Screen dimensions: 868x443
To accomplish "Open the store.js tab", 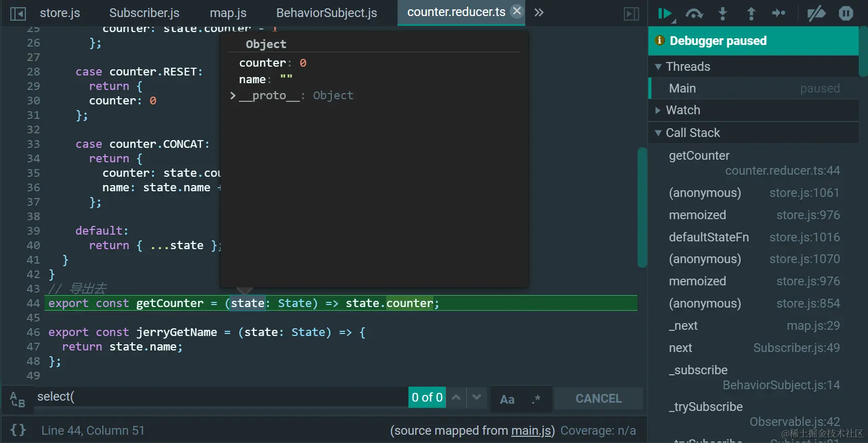I will click(x=60, y=13).
